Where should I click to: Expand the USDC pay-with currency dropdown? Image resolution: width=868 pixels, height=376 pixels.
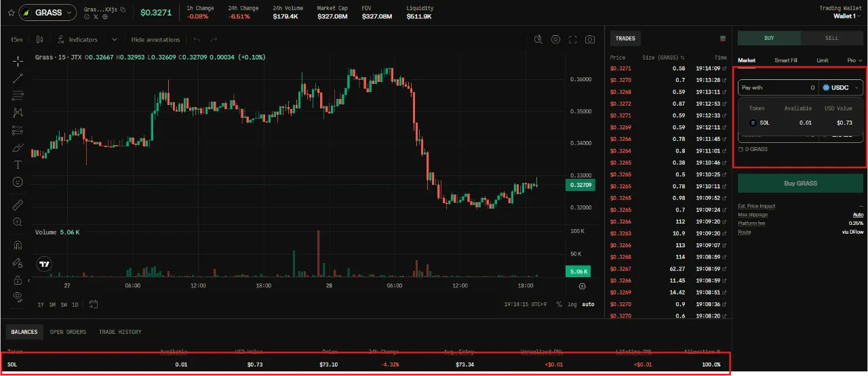(x=841, y=87)
